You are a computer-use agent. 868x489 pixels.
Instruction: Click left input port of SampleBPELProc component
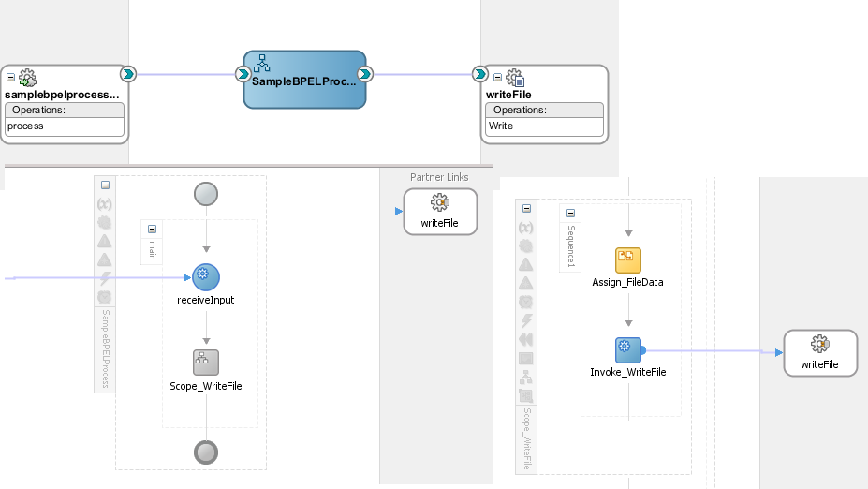[x=243, y=74]
